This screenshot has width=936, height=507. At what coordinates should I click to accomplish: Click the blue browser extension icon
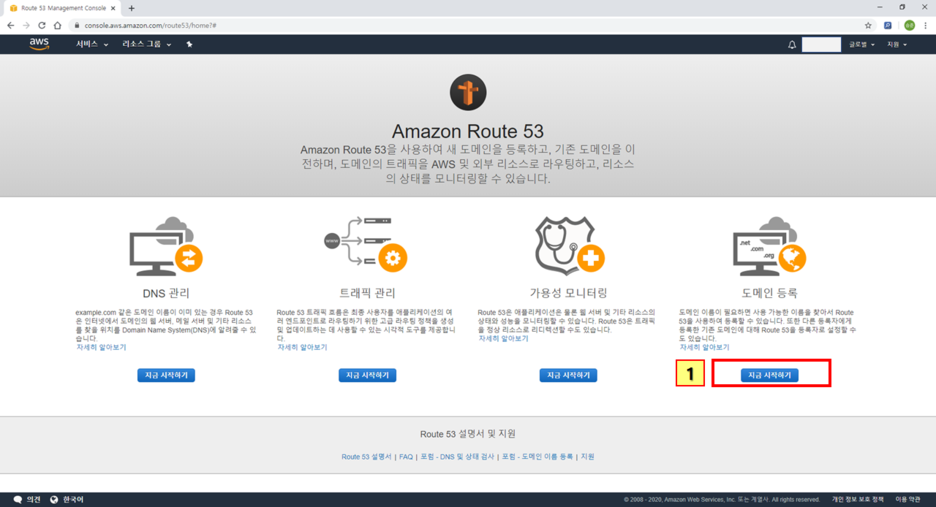[888, 25]
